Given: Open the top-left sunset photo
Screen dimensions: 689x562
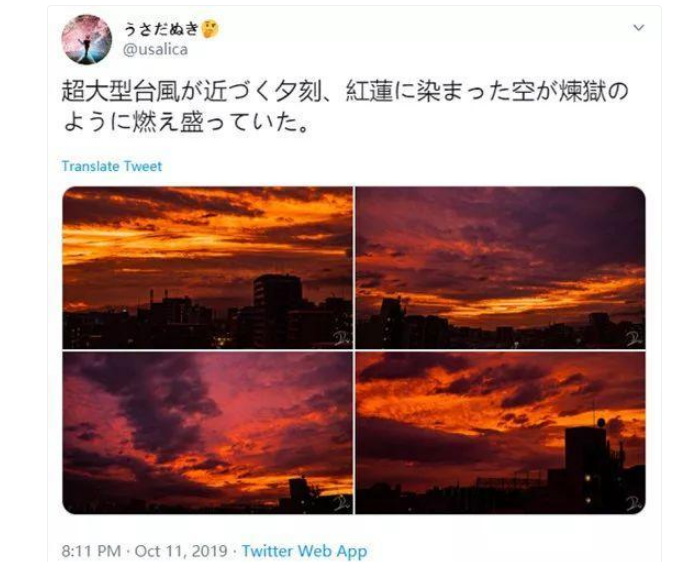Looking at the screenshot, I should pyautogui.click(x=207, y=268).
